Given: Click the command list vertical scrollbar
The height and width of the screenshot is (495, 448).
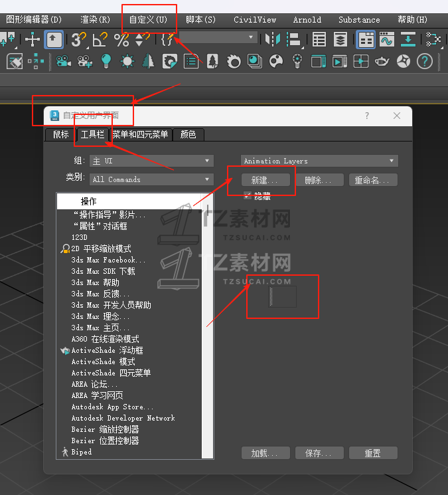Looking at the screenshot, I should pyautogui.click(x=208, y=326).
